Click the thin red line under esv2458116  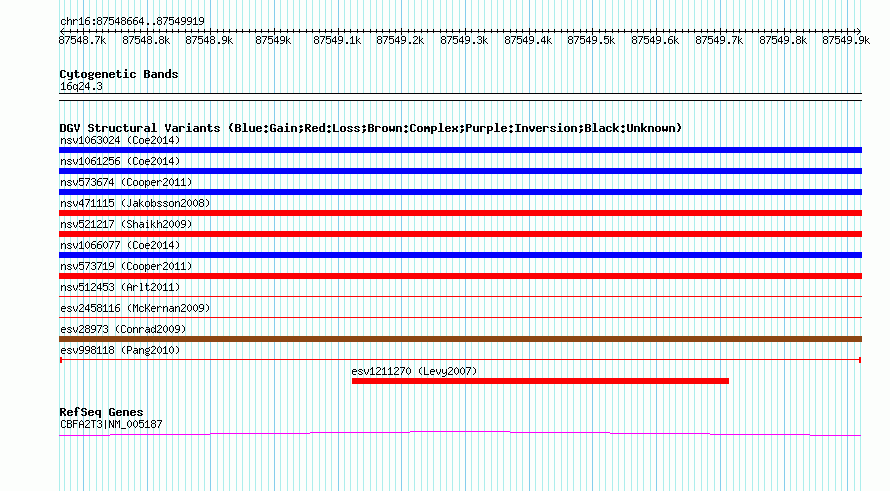click(460, 317)
